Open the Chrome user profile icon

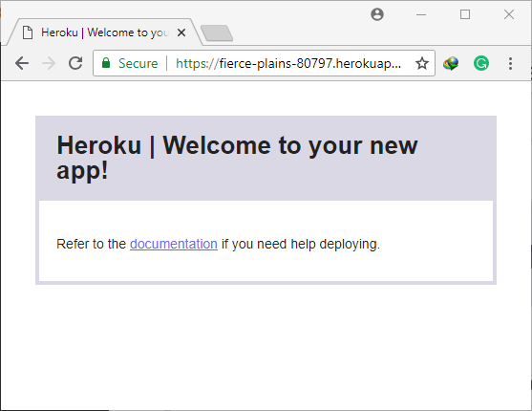(377, 14)
